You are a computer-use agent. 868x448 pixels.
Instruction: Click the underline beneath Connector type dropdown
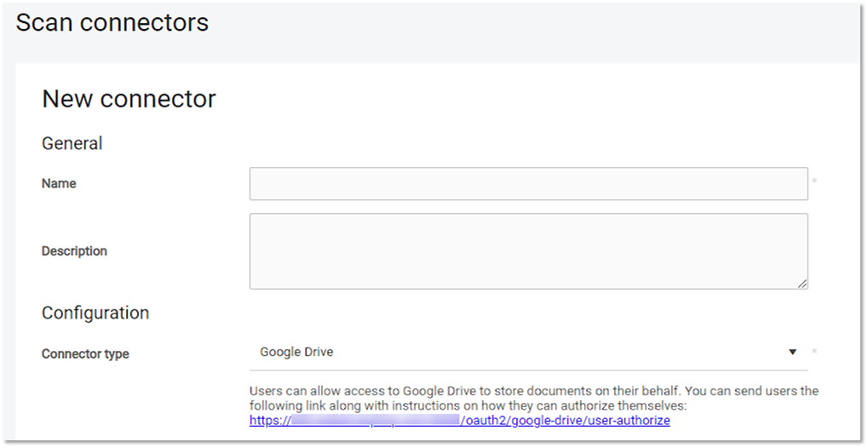click(x=528, y=370)
